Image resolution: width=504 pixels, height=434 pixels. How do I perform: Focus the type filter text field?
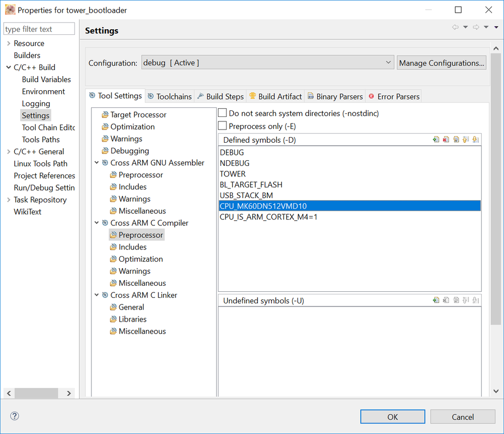point(39,29)
